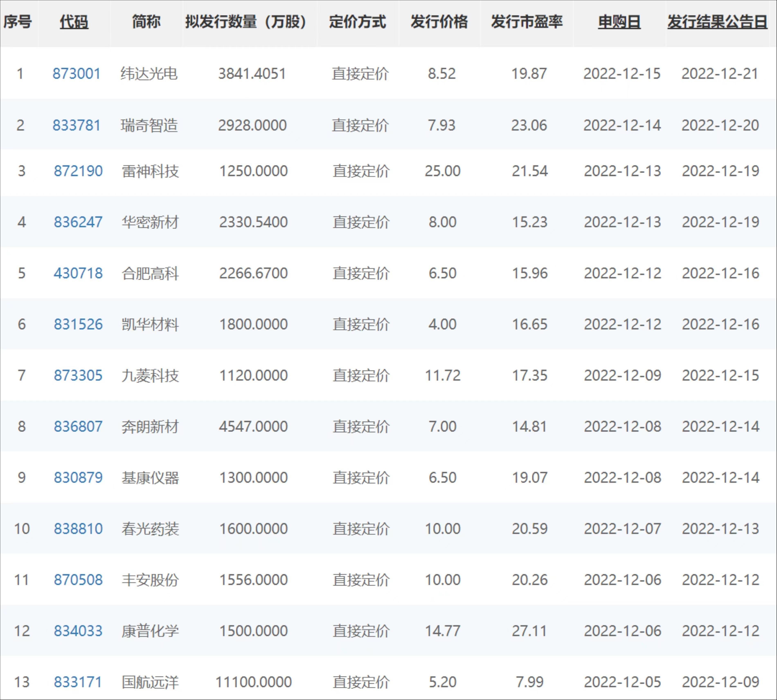Screen dimensions: 777x700
Task: Select the 国航远洋 name cell
Action: (x=150, y=682)
